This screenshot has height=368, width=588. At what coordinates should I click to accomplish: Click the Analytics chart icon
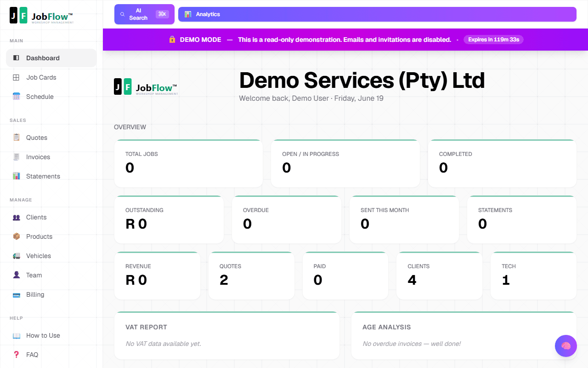[x=188, y=14]
